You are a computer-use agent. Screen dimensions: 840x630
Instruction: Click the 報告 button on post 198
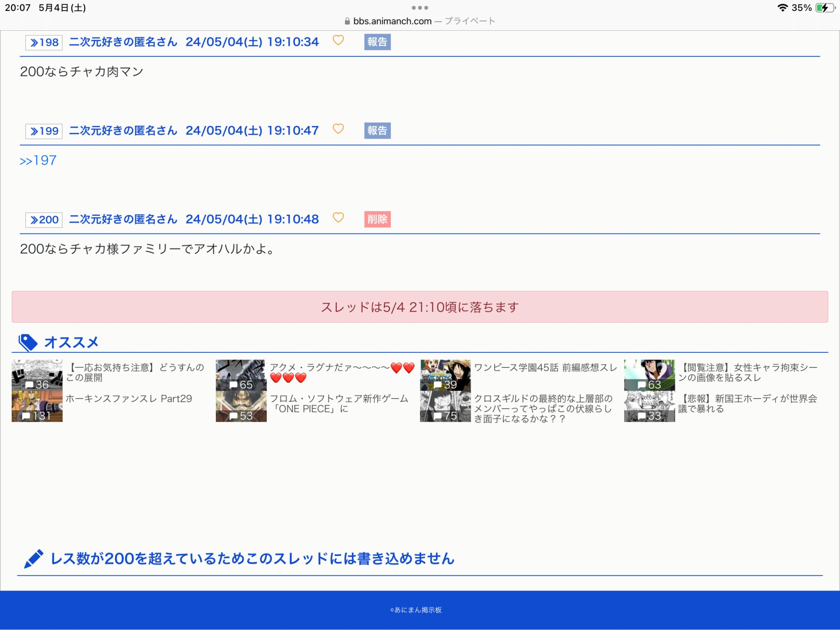[377, 42]
